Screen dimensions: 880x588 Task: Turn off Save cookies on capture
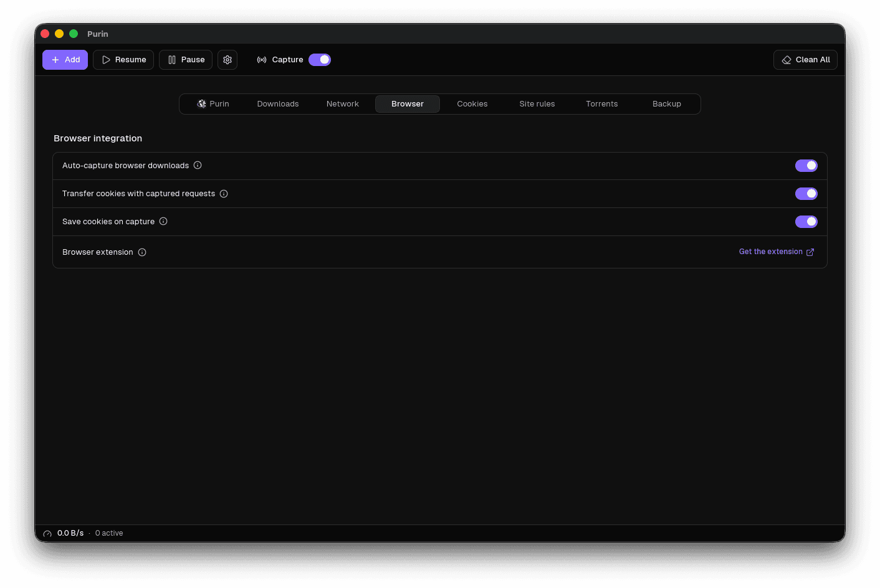coord(806,222)
